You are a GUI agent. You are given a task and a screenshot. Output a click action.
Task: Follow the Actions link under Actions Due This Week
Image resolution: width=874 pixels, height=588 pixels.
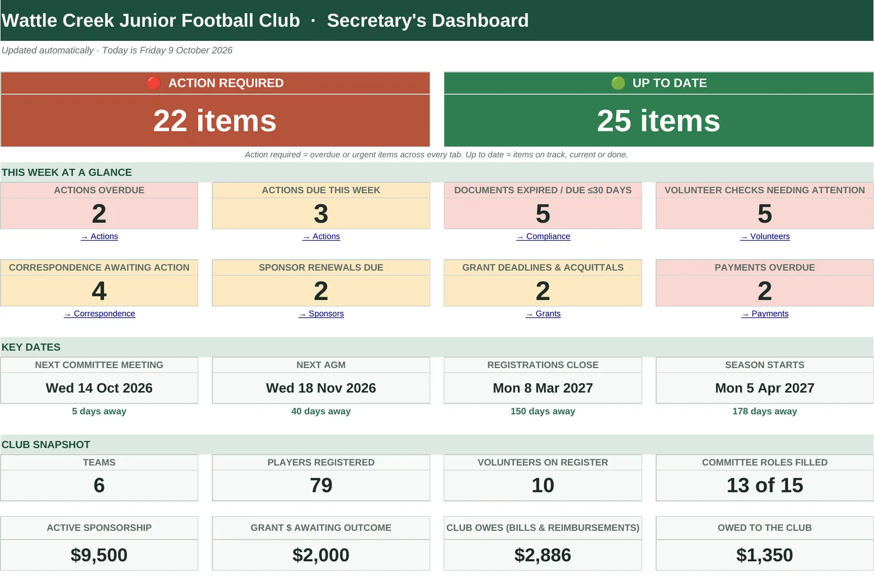(x=321, y=236)
